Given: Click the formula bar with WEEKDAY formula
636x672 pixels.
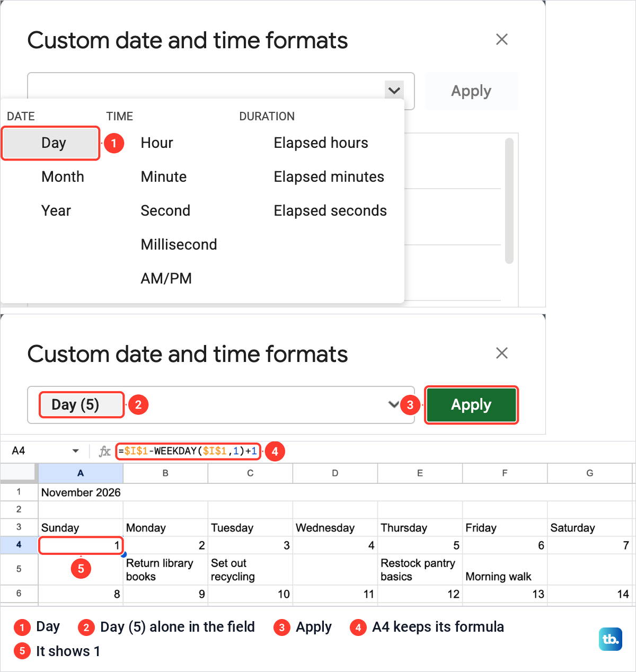Looking at the screenshot, I should pyautogui.click(x=188, y=451).
